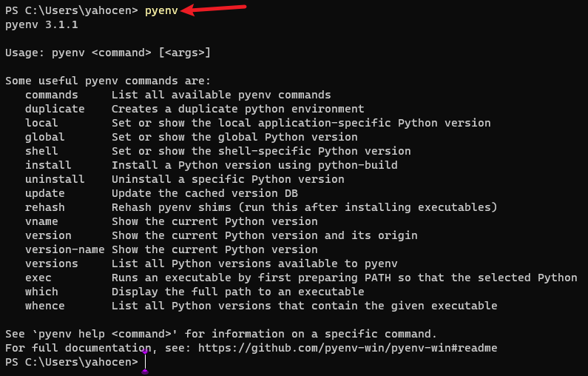Click the 'global' command name
This screenshot has height=376, width=588.
pos(45,137)
